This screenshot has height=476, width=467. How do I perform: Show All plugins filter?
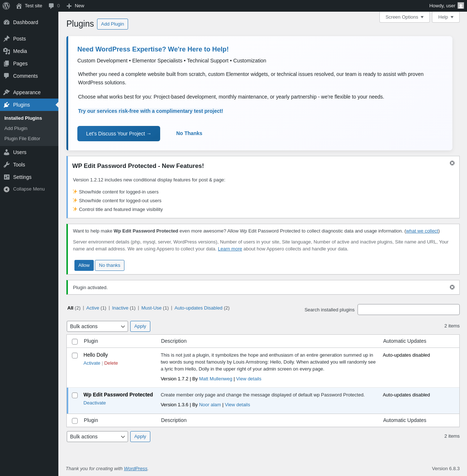(70, 308)
